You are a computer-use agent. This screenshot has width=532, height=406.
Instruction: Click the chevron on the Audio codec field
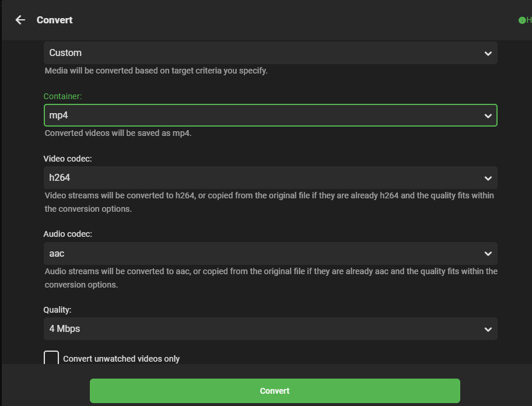click(x=489, y=253)
